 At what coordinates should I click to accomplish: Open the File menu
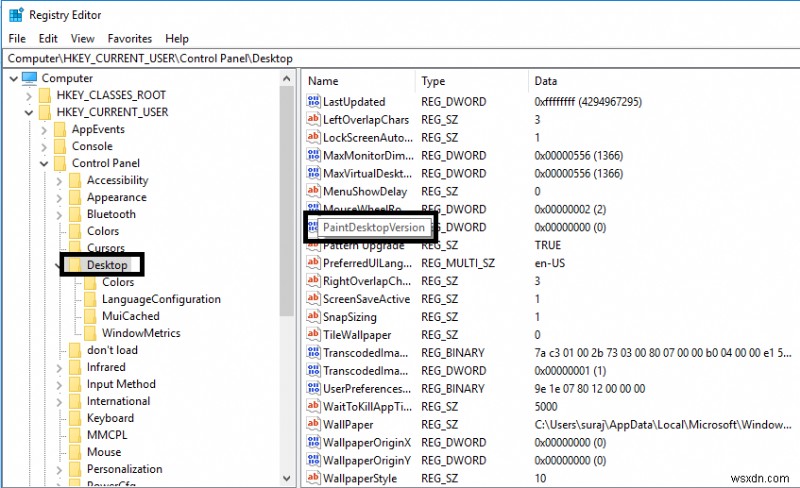click(x=17, y=38)
